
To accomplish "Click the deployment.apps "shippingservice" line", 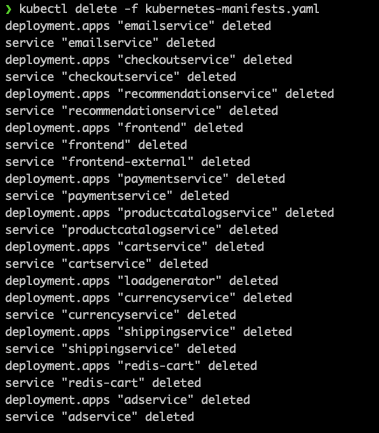I will coord(149,332).
